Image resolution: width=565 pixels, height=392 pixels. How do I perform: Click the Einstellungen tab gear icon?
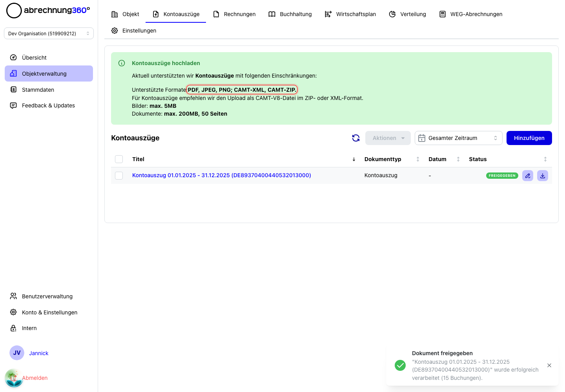click(115, 31)
